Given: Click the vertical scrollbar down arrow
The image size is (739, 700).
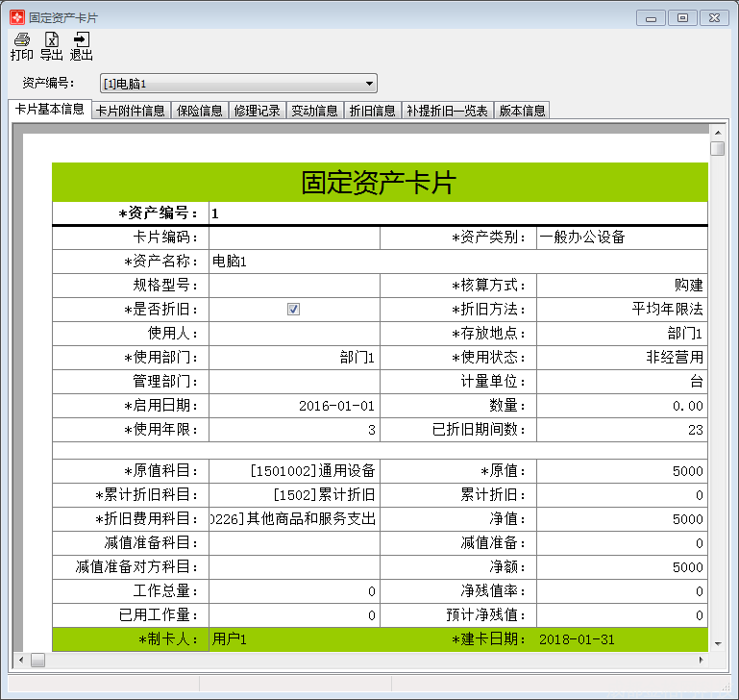Looking at the screenshot, I should 717,643.
